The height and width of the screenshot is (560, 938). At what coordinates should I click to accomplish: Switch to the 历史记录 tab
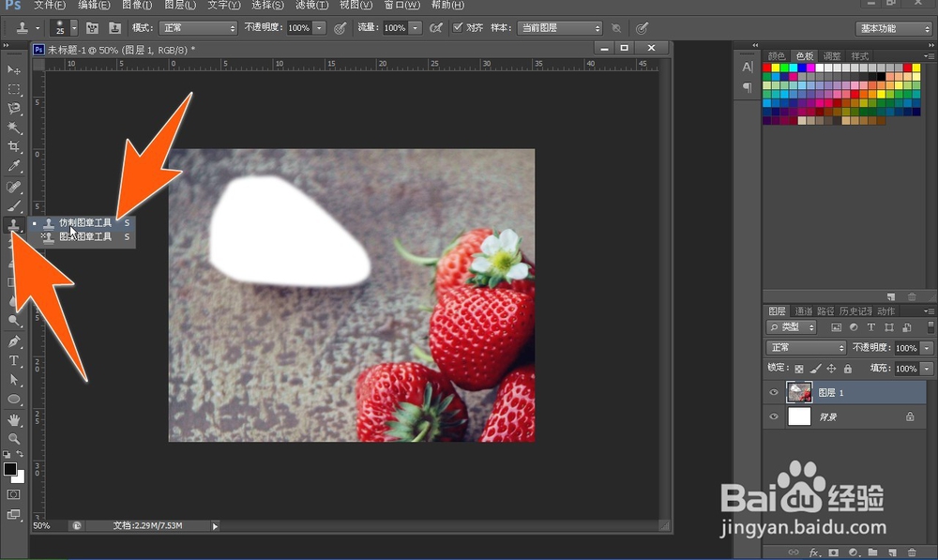tap(855, 311)
